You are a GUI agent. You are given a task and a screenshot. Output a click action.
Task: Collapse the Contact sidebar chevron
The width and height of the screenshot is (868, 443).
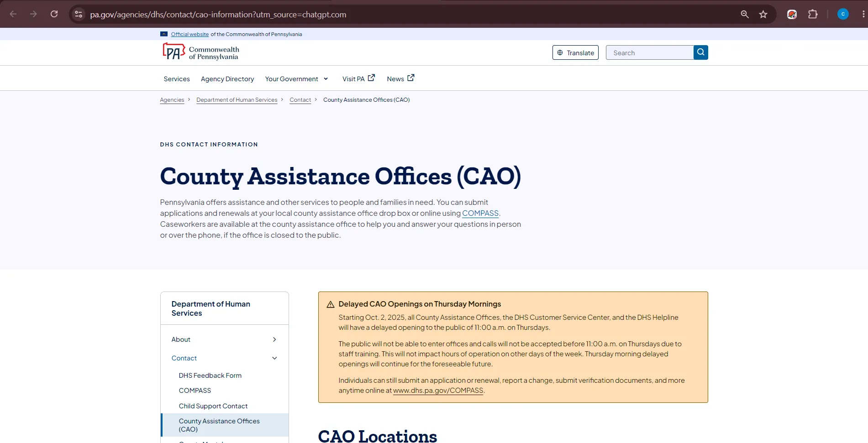274,358
